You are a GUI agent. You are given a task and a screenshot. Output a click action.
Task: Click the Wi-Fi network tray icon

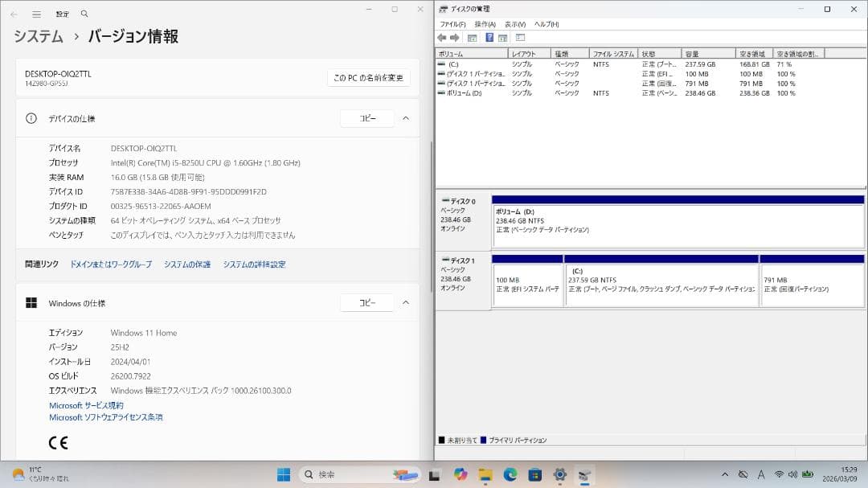point(779,474)
